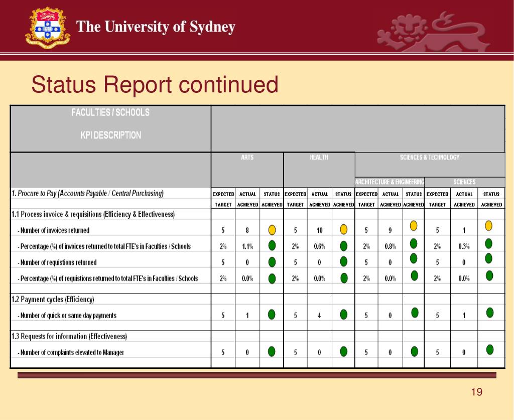514x420 pixels.
Task: Select Sciences green dot for percentage of invoices returned
Action: (x=488, y=243)
